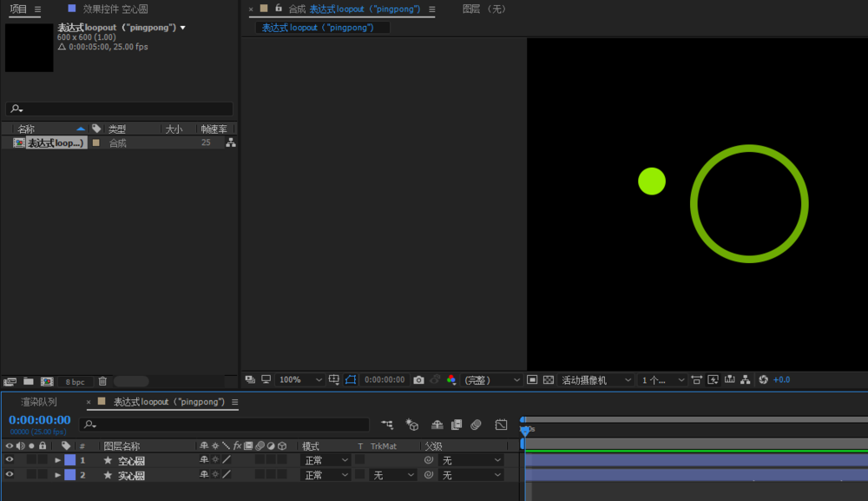Enable motion blur for the composition

[x=476, y=425]
